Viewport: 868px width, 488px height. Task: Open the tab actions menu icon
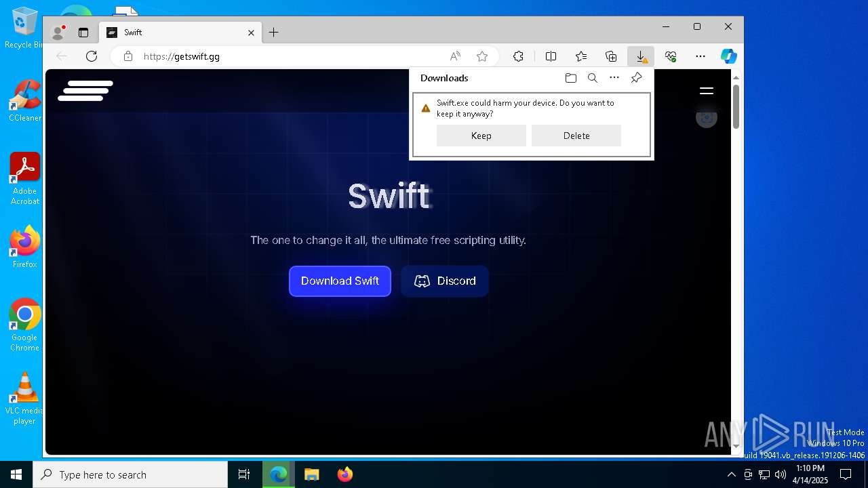[83, 32]
